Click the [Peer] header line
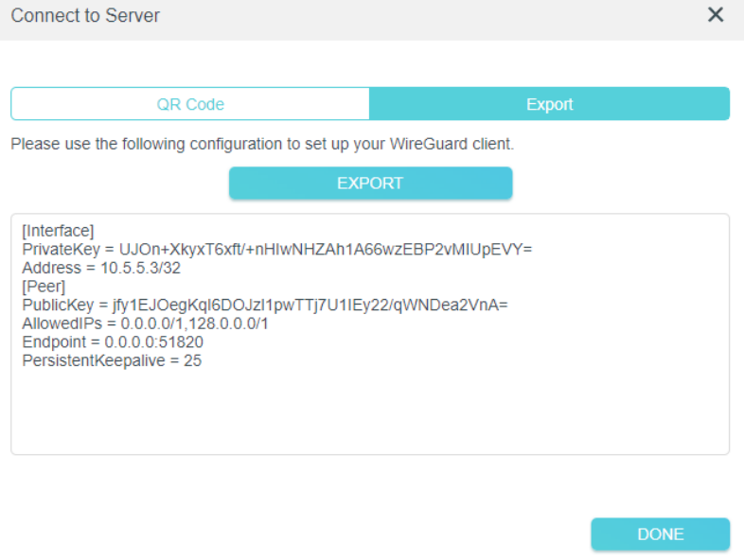 pyautogui.click(x=44, y=287)
